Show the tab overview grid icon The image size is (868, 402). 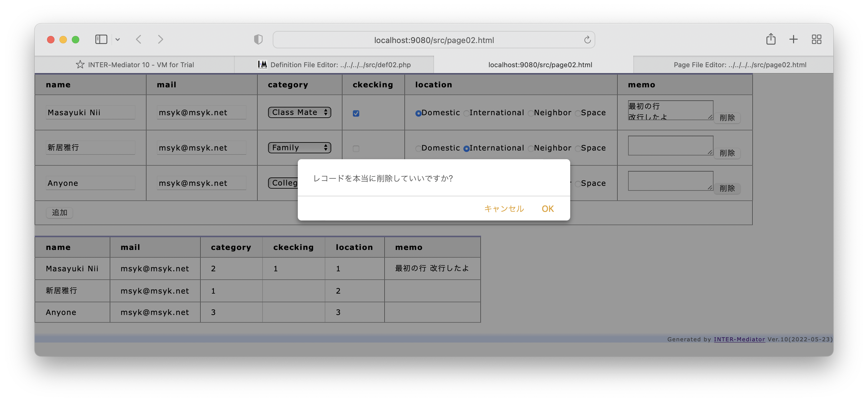pyautogui.click(x=816, y=39)
